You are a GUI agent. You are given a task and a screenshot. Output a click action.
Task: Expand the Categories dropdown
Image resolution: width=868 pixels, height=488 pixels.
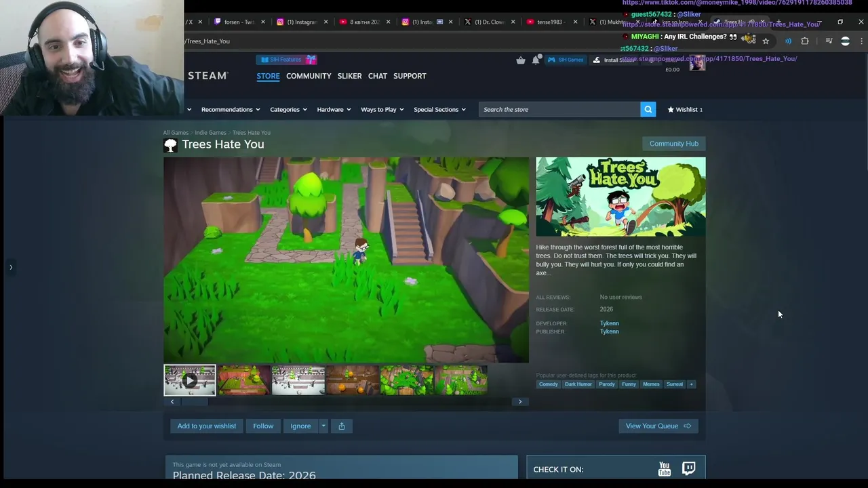pos(288,109)
